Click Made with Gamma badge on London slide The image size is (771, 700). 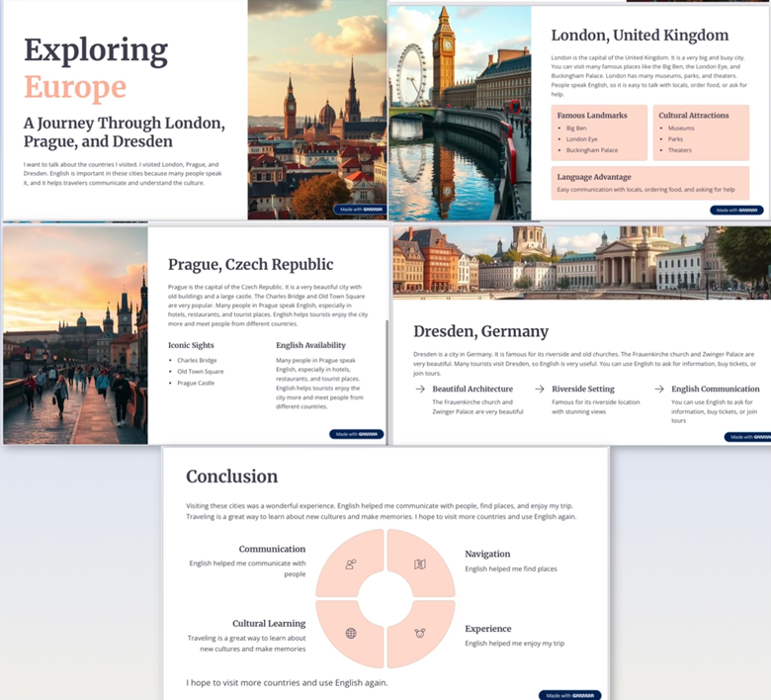click(x=736, y=210)
